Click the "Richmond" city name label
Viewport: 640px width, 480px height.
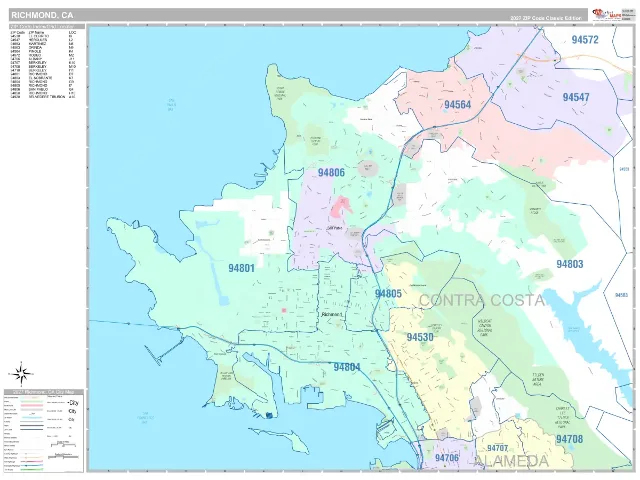click(331, 315)
